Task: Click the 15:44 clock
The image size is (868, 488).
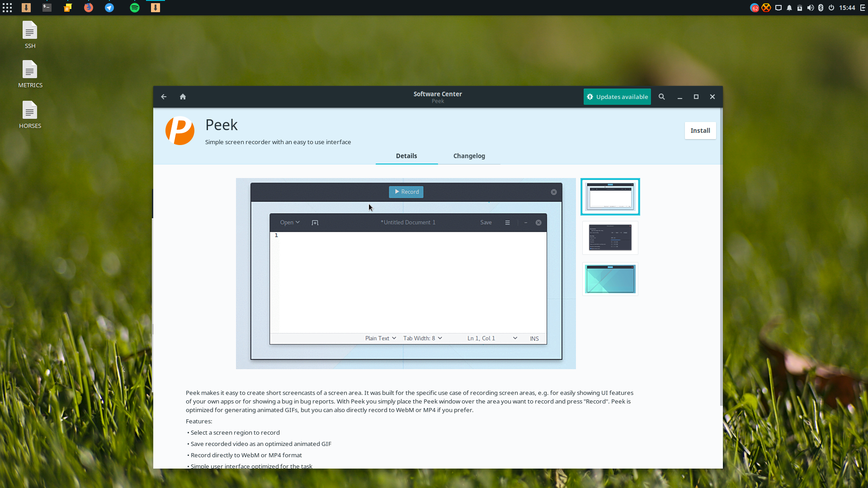Action: pyautogui.click(x=847, y=8)
